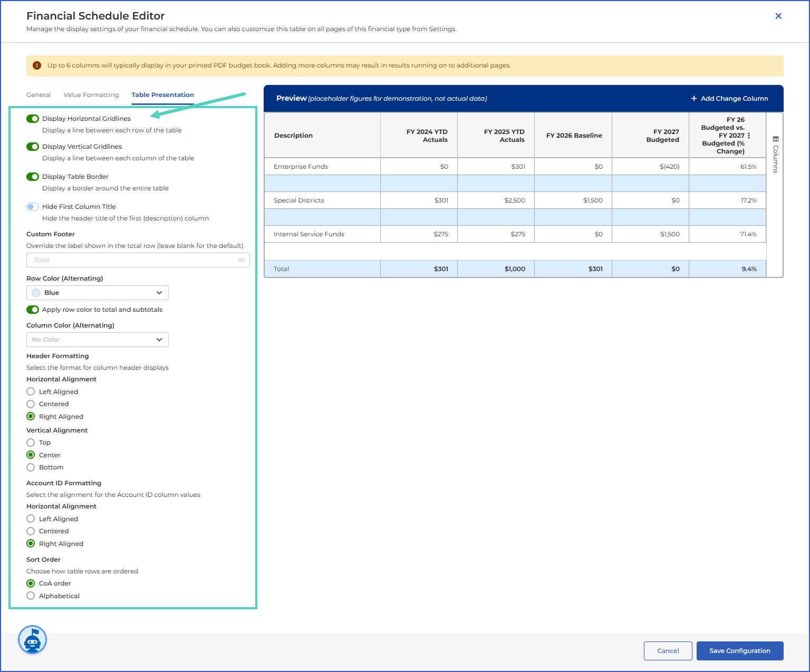Close the Financial Schedule Editor dialog
The width and height of the screenshot is (810, 672).
tap(778, 16)
